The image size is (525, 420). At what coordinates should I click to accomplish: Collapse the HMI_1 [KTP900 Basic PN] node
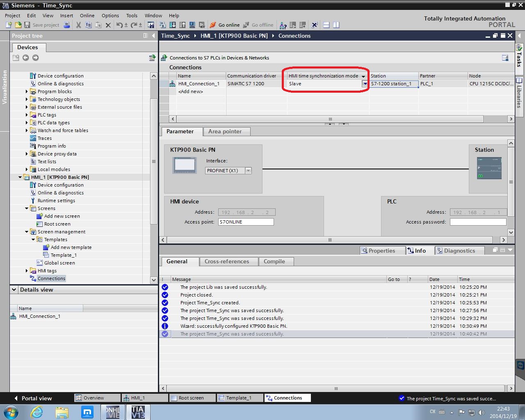[20, 177]
